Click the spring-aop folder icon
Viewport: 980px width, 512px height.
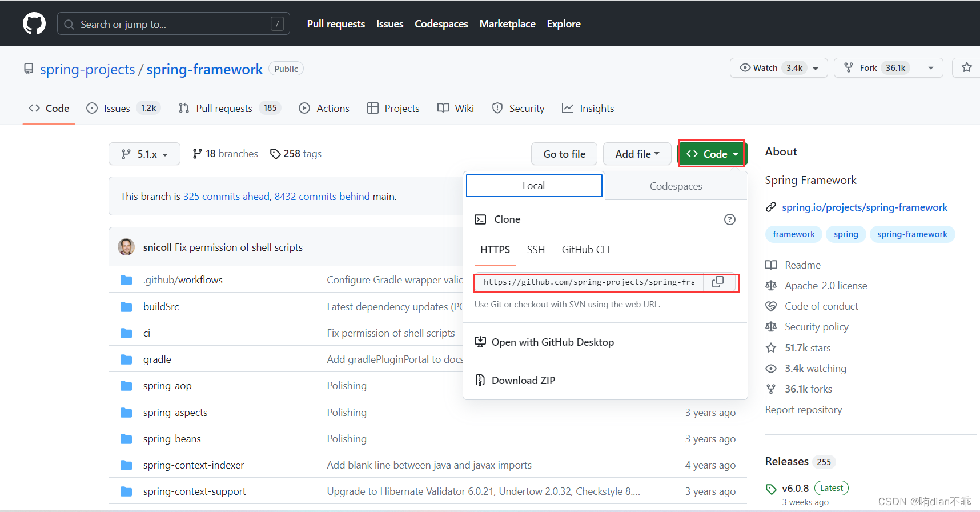coord(126,386)
